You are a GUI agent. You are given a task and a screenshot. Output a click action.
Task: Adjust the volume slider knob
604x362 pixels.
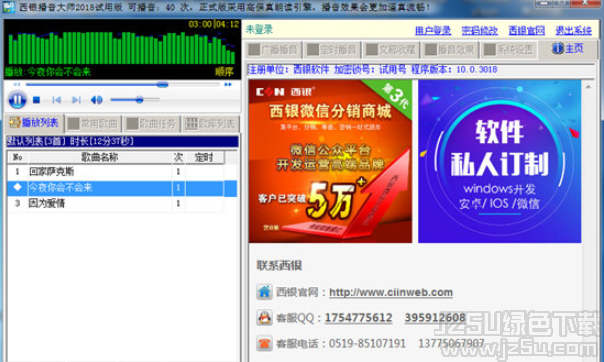[x=139, y=100]
